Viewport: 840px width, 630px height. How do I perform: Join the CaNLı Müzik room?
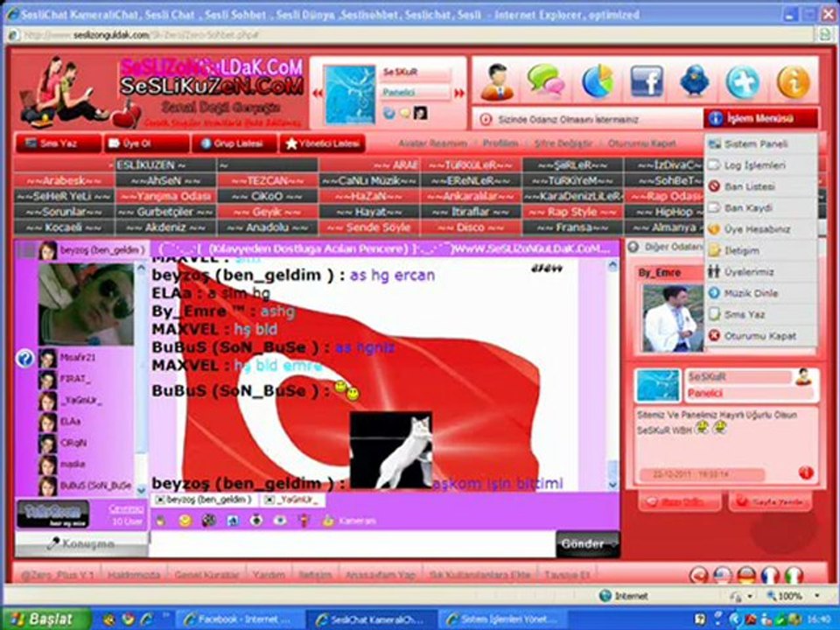[x=369, y=180]
